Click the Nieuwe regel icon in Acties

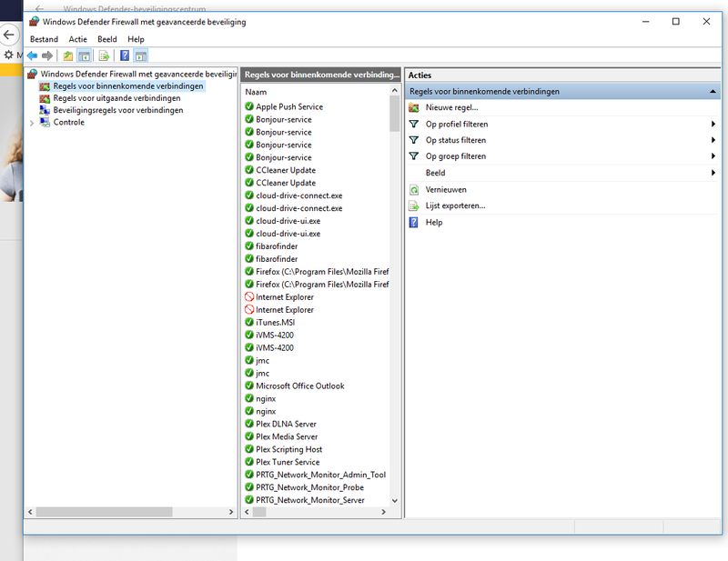click(x=414, y=107)
